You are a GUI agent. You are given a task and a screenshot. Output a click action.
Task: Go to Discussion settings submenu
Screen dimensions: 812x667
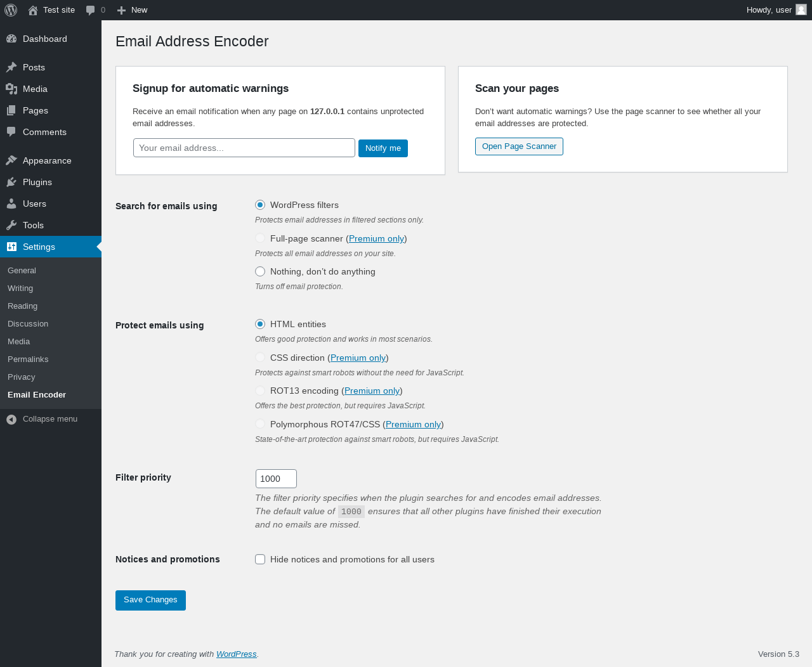click(28, 323)
